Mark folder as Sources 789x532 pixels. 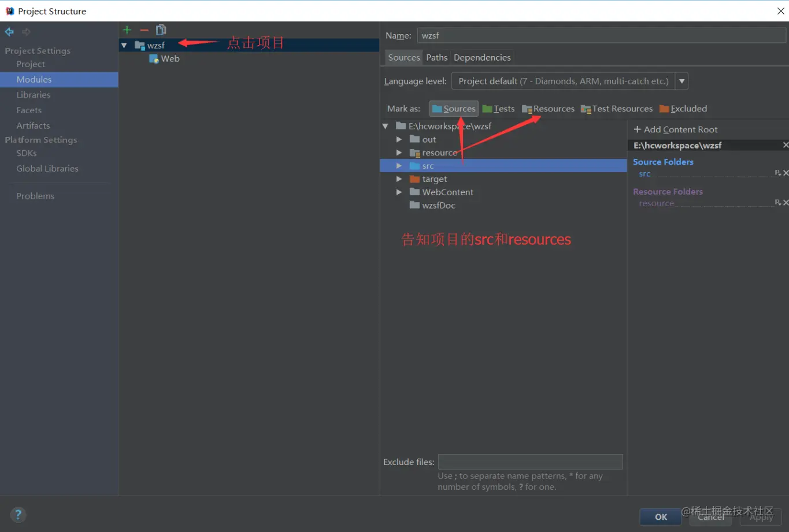pos(454,109)
